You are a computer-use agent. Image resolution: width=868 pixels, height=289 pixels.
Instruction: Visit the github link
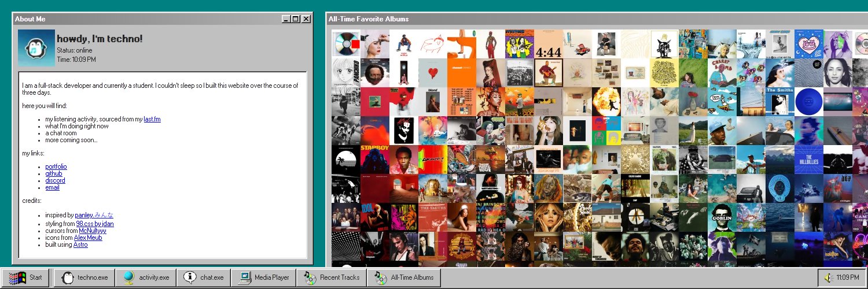click(54, 173)
